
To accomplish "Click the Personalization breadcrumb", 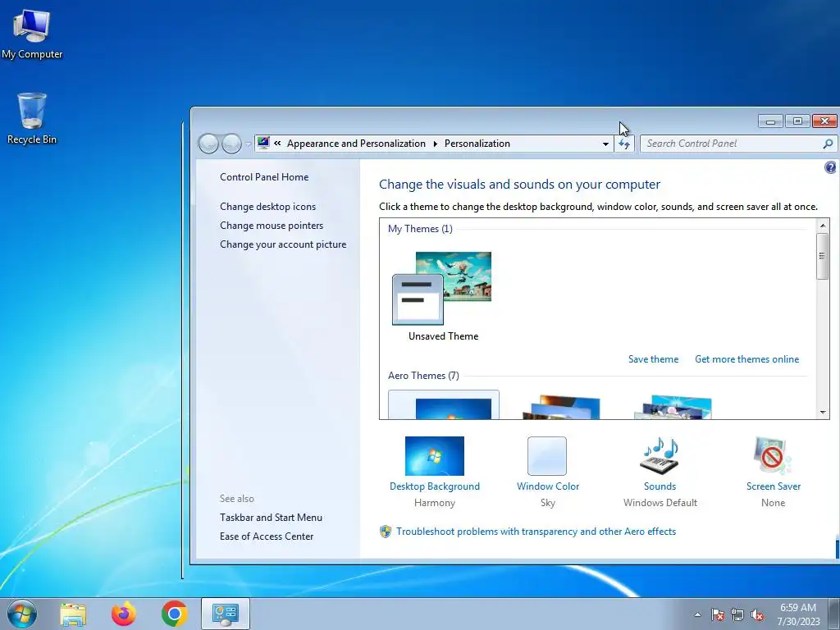I will [477, 144].
